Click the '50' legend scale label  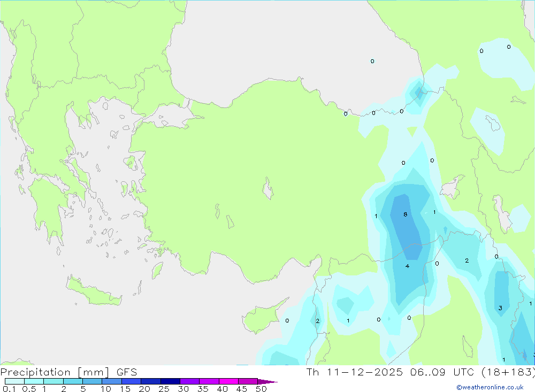pyautogui.click(x=261, y=389)
